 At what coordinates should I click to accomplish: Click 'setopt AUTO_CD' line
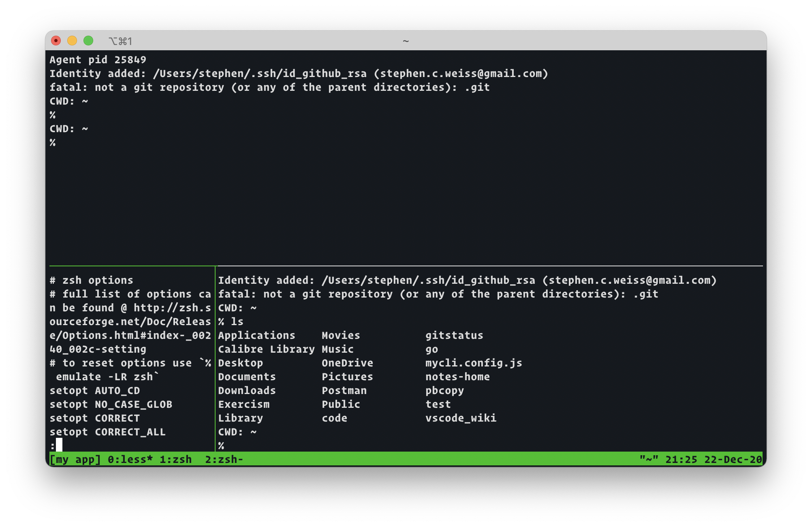click(94, 390)
